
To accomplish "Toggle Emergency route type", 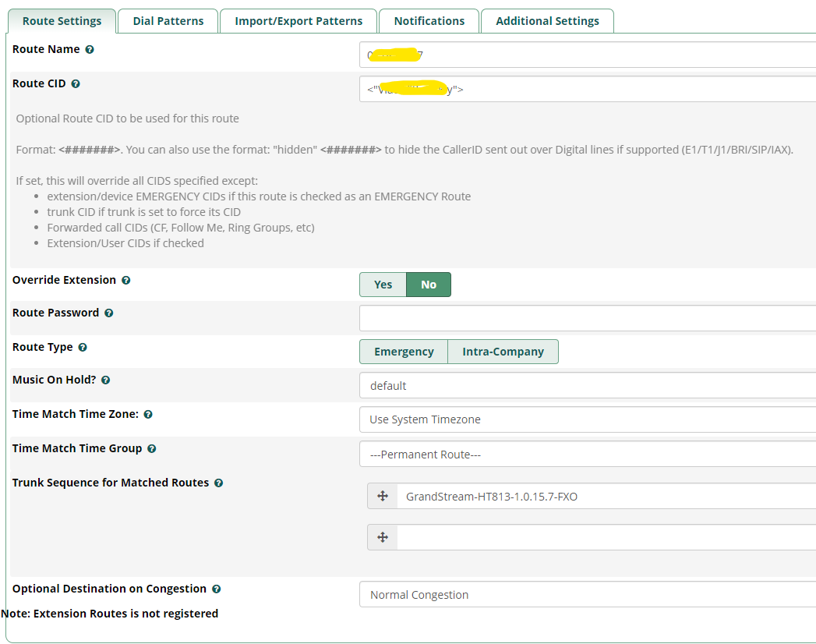I will point(404,352).
